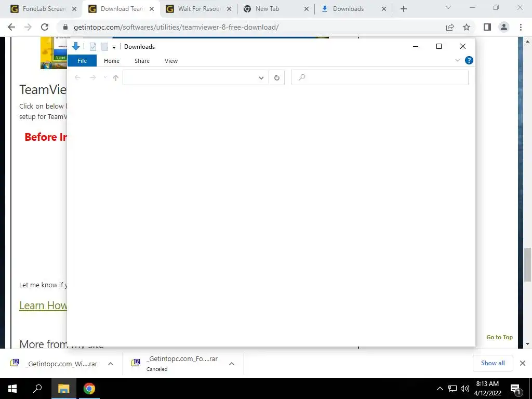Viewport: 532px width, 399px height.
Task: Maximize the Downloads Explorer window
Action: pyautogui.click(x=439, y=46)
